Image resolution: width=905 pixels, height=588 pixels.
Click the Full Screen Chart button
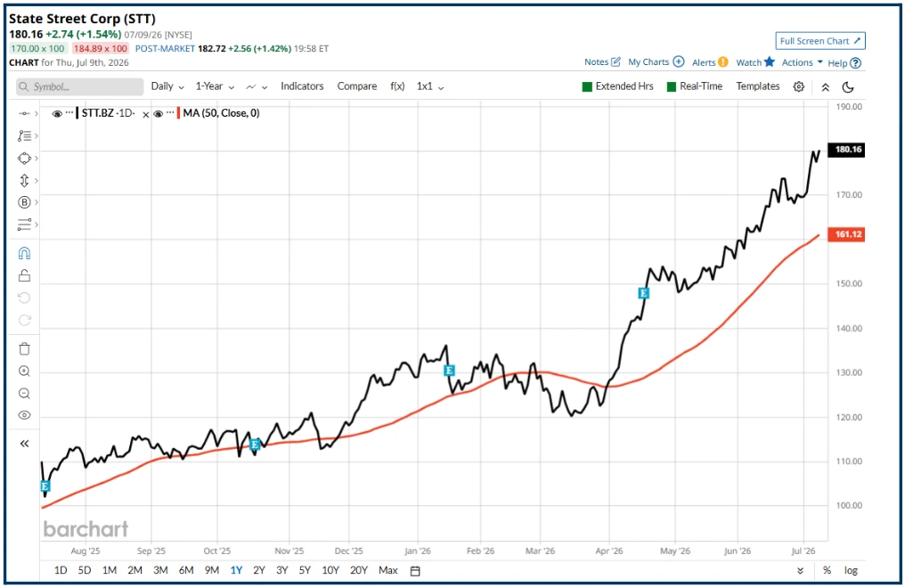coord(820,41)
